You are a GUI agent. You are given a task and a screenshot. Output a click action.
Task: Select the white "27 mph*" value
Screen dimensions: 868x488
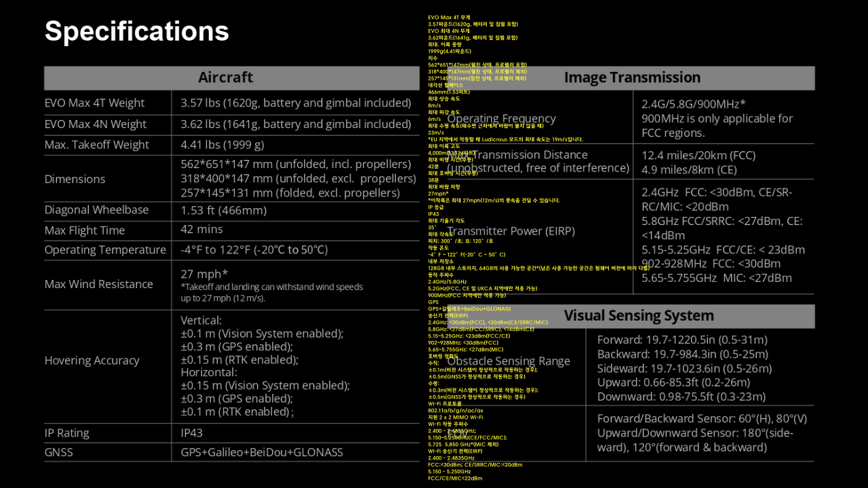204,274
